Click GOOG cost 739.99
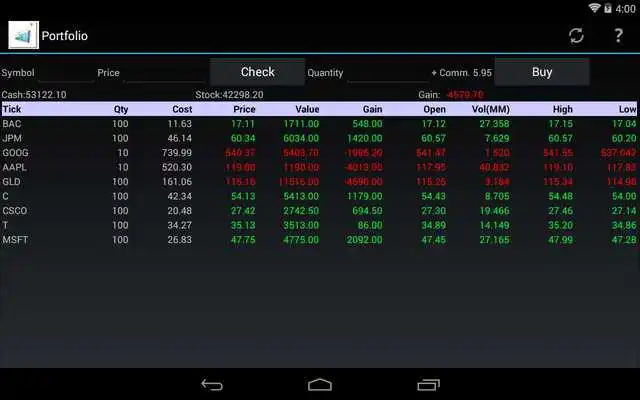640x400 pixels. [177, 153]
